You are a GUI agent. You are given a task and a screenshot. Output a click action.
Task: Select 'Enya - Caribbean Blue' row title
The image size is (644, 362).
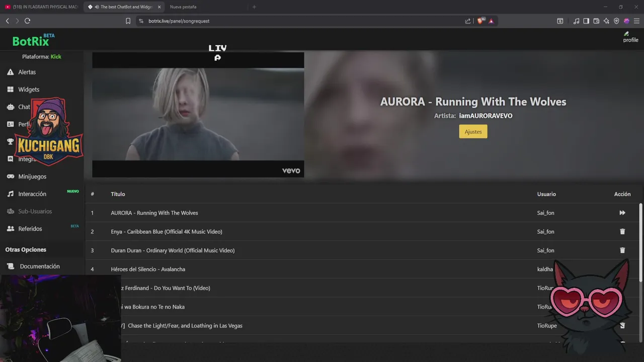pyautogui.click(x=167, y=232)
